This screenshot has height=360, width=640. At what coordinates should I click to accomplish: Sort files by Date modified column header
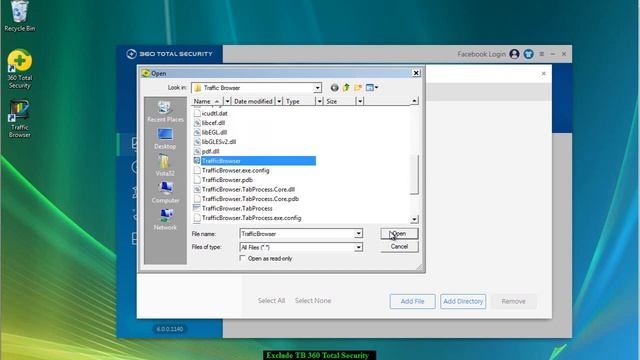click(x=253, y=101)
